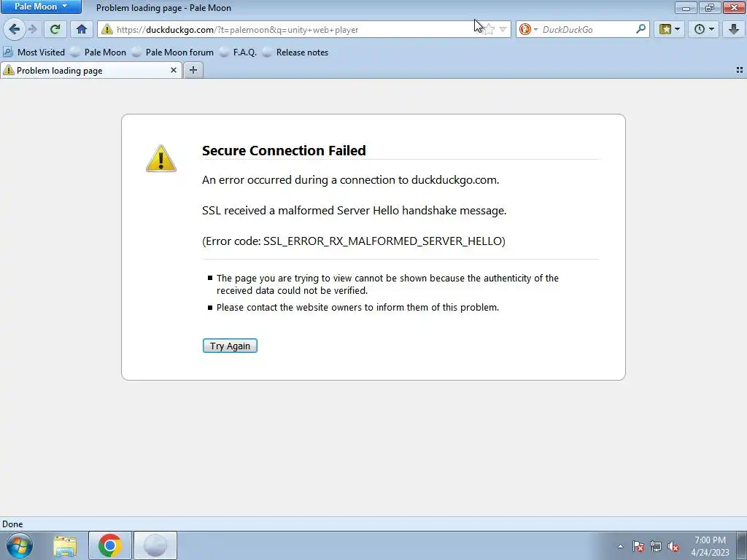Click the magnifier search go icon
The image size is (747, 560).
(x=640, y=29)
